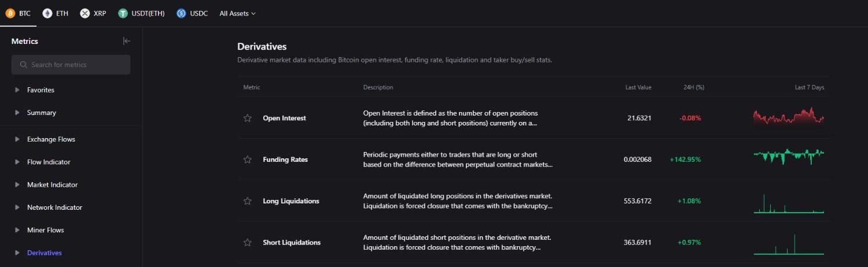Toggle favorite star for Long Liquidations

(248, 201)
